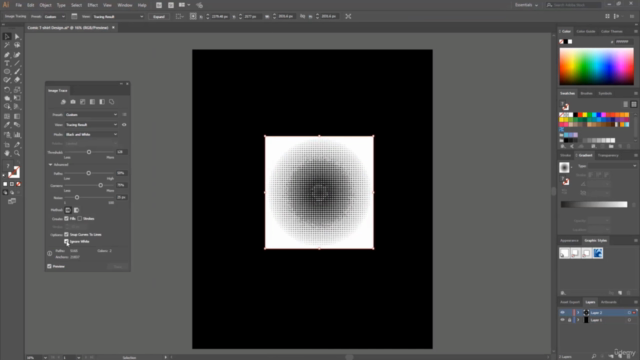Switch to the Color Guide tab

pyautogui.click(x=586, y=31)
